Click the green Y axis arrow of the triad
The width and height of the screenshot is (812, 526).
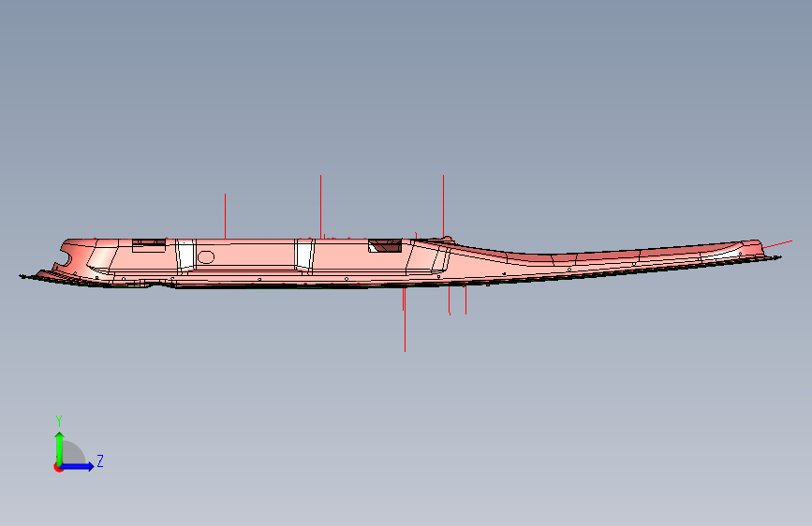(x=60, y=447)
